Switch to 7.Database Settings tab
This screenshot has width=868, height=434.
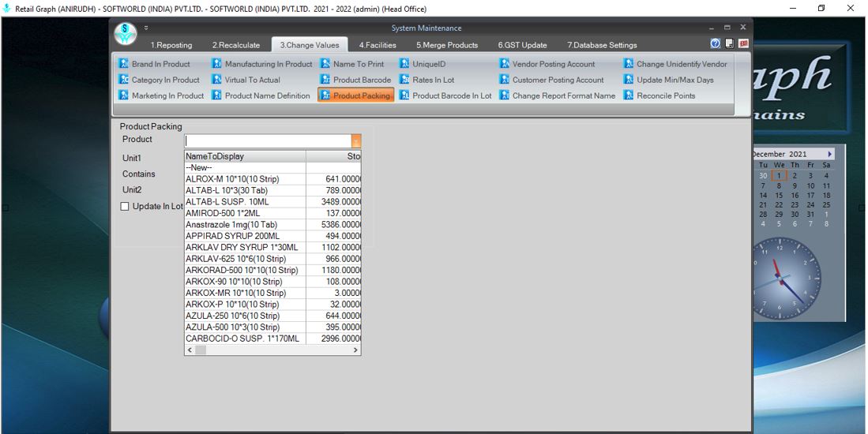tap(602, 45)
